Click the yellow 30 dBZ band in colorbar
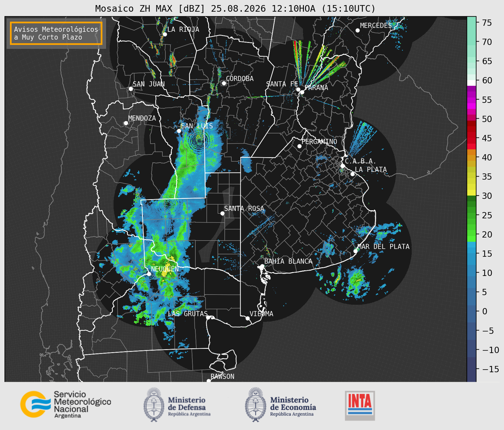Image resolution: width=504 pixels, height=430 pixels. [x=471, y=193]
